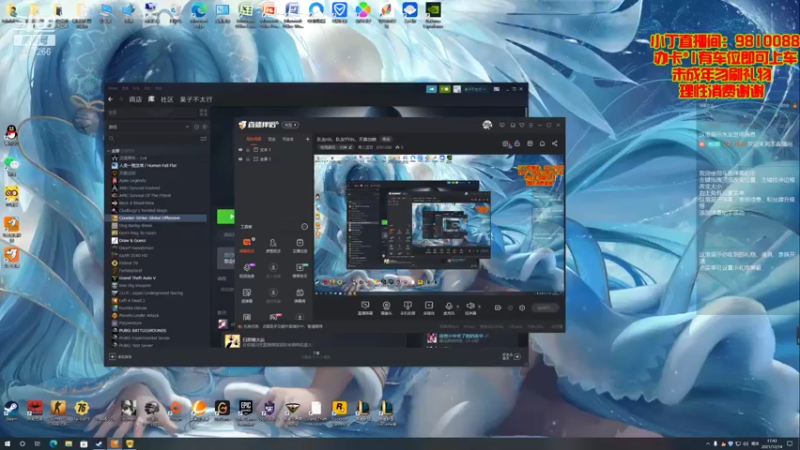
Task: Add camera source in streaming toolbar
Action: 386,308
